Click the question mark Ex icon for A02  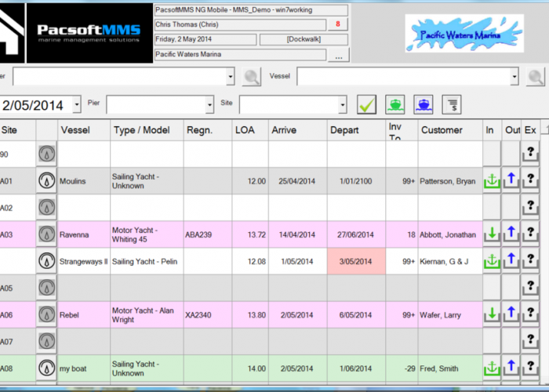point(530,207)
